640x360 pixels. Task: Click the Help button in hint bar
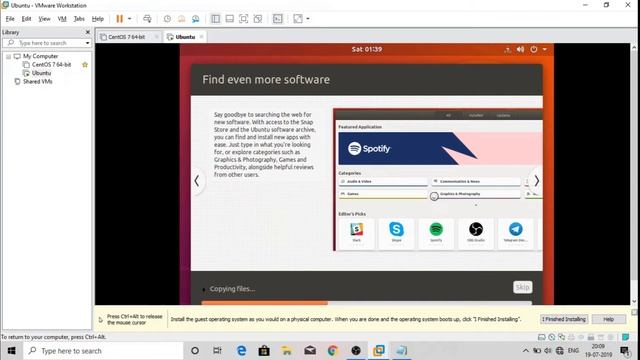pyautogui.click(x=609, y=319)
